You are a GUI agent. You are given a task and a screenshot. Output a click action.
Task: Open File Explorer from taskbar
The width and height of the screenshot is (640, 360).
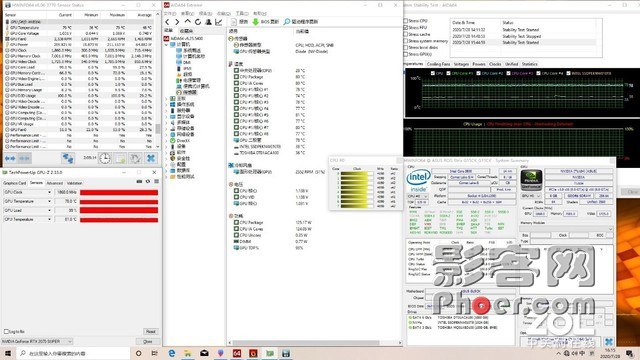188,353
